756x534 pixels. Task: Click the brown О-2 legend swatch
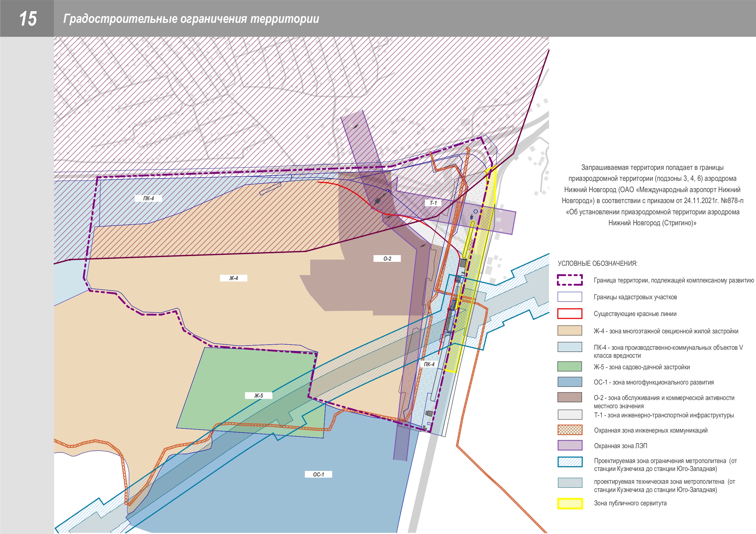point(570,397)
